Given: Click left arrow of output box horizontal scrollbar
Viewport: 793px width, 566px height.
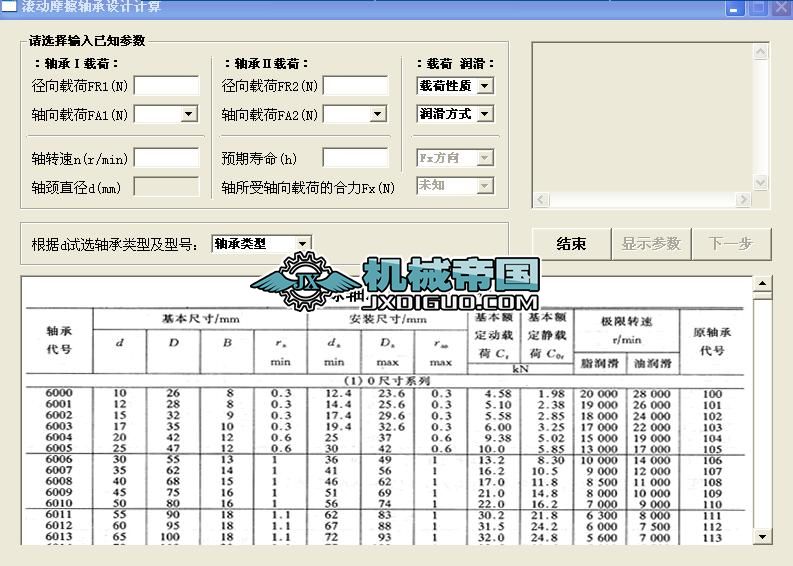Looking at the screenshot, I should click(541, 199).
